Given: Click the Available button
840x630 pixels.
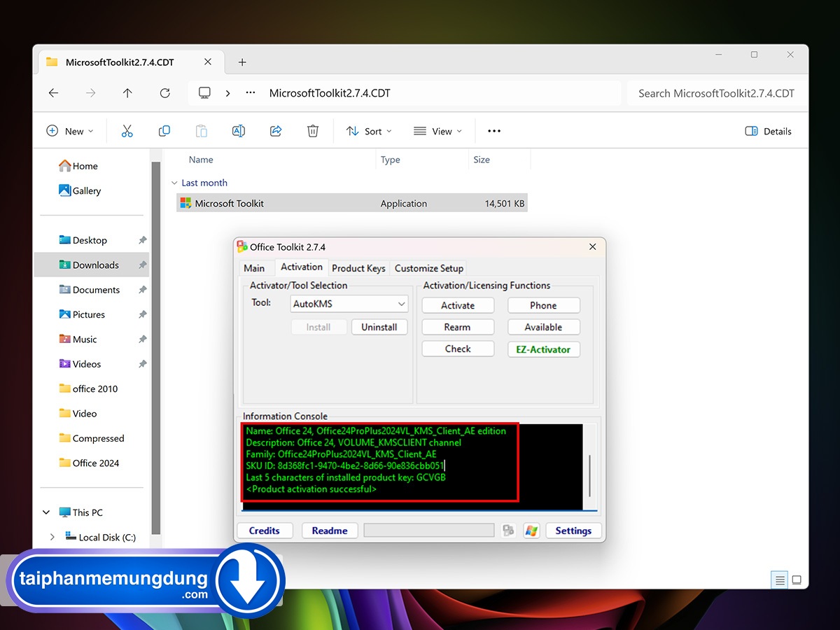Looking at the screenshot, I should 543,327.
